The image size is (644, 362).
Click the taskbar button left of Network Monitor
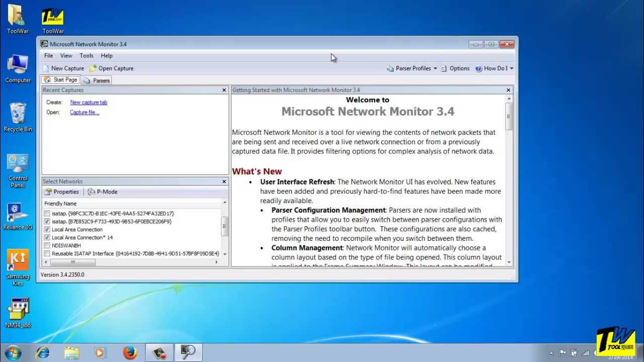click(x=159, y=353)
